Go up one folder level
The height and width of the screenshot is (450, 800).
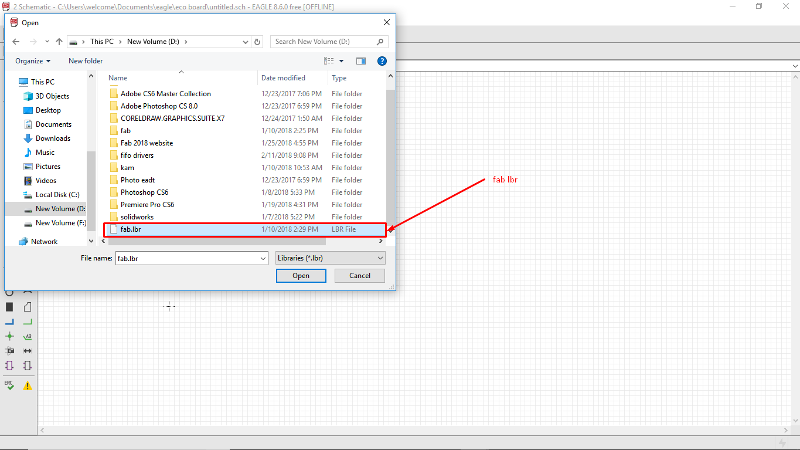(x=59, y=41)
